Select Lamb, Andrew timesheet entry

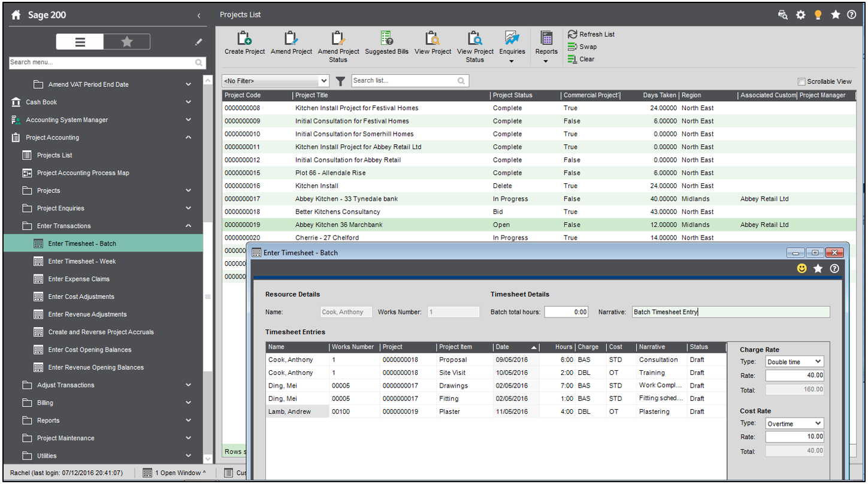point(496,412)
